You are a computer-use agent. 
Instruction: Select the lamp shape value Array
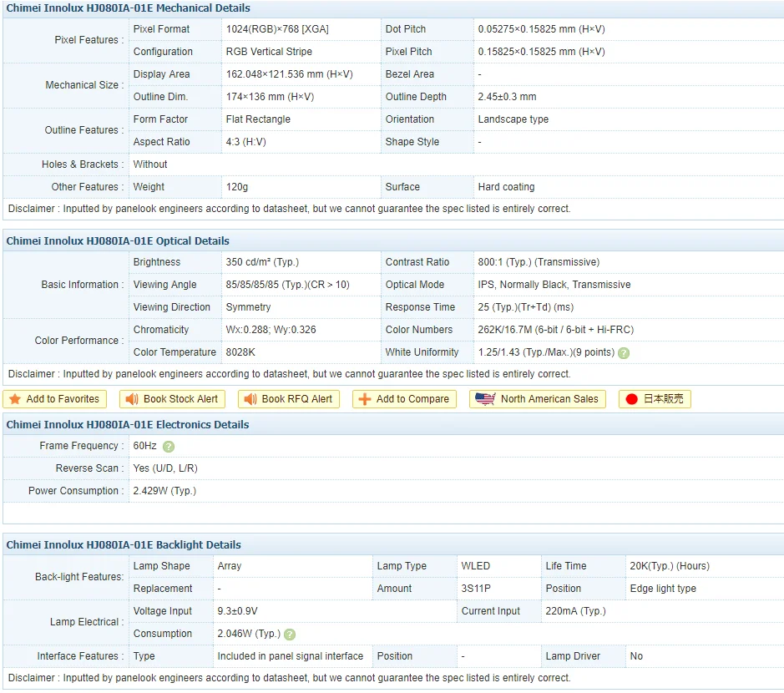230,566
